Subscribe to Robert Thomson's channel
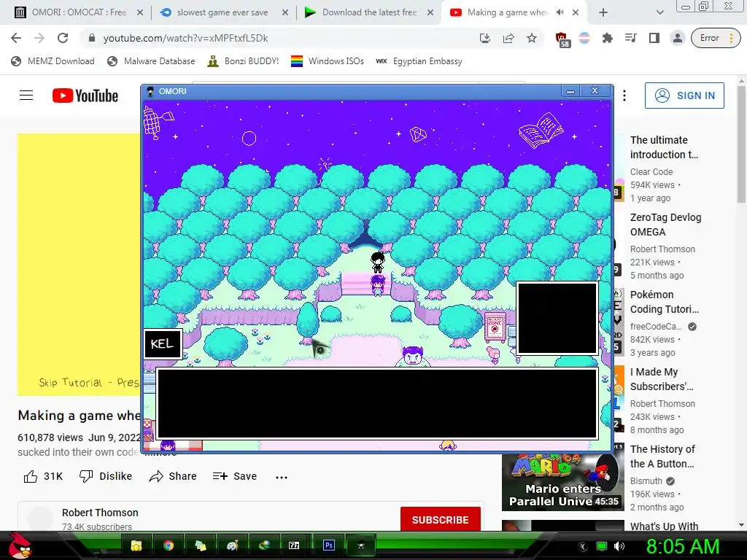 click(440, 519)
